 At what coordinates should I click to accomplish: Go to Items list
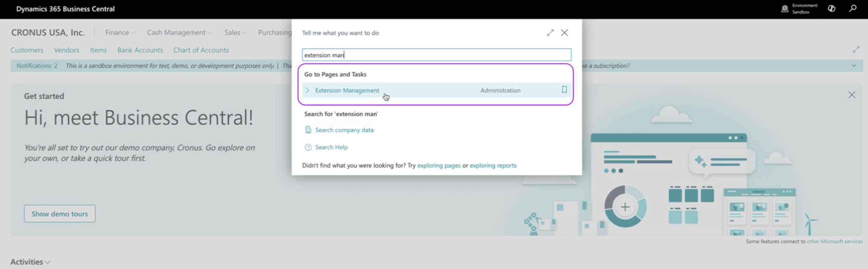[x=98, y=50]
